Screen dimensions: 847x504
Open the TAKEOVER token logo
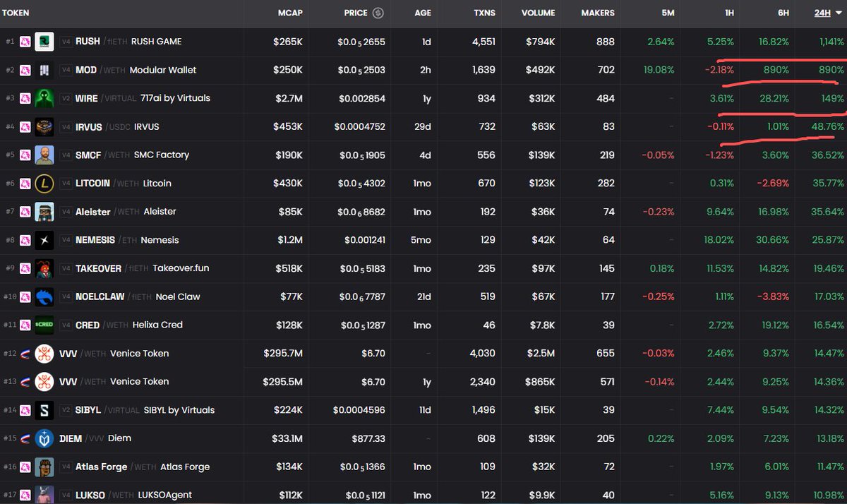44,268
